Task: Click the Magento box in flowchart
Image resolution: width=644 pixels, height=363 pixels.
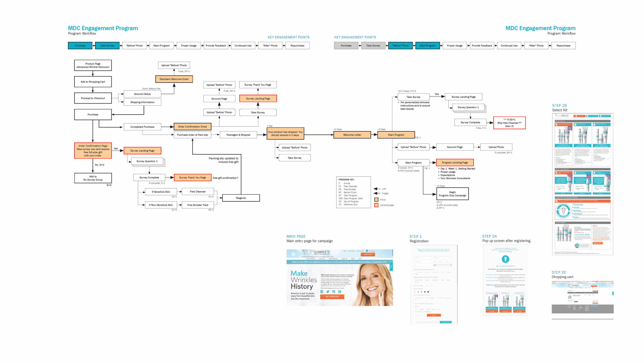Action: pyautogui.click(x=241, y=198)
